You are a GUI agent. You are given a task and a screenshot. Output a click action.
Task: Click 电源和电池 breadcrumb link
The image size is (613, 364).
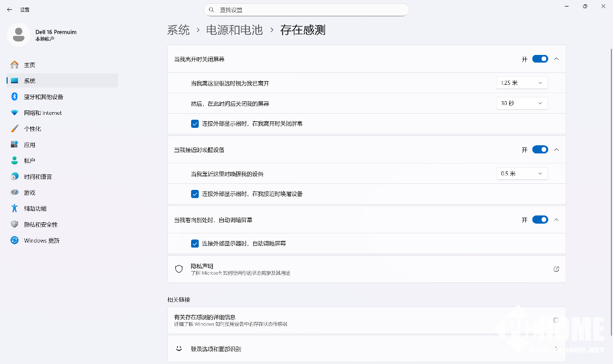point(234,30)
